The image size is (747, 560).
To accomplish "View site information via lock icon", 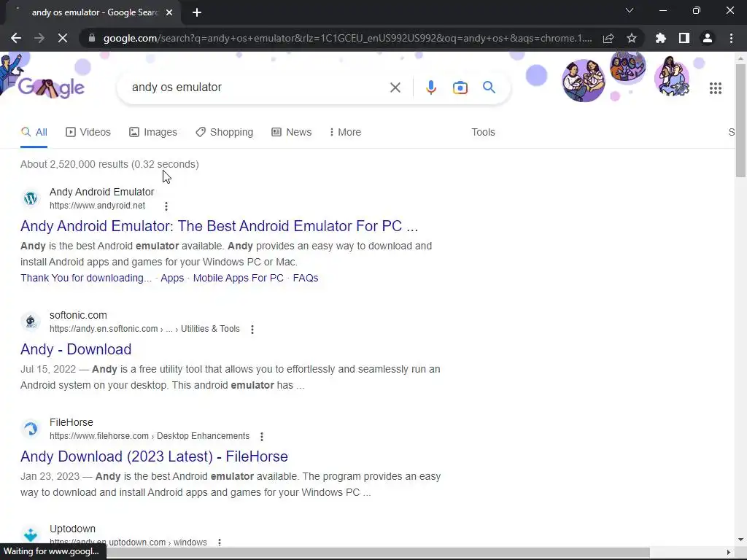I will coord(92,38).
